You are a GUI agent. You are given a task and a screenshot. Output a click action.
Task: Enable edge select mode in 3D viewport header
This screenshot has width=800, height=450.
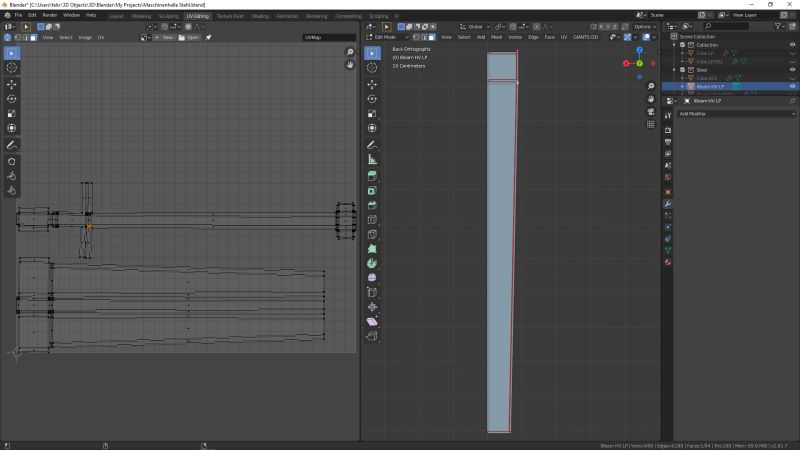tap(424, 37)
